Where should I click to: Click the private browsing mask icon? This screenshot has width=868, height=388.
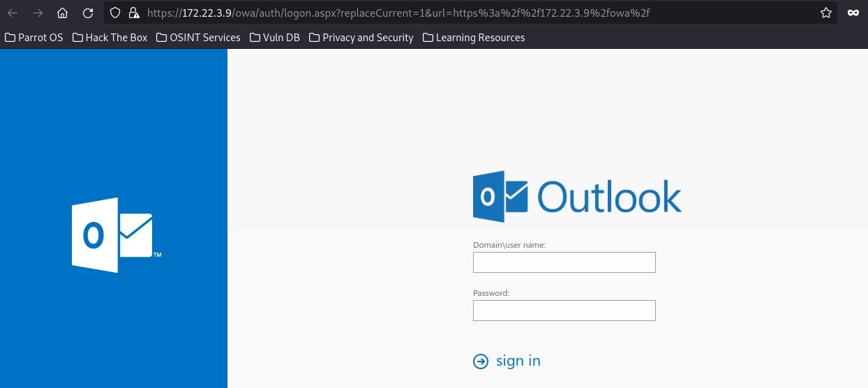853,13
